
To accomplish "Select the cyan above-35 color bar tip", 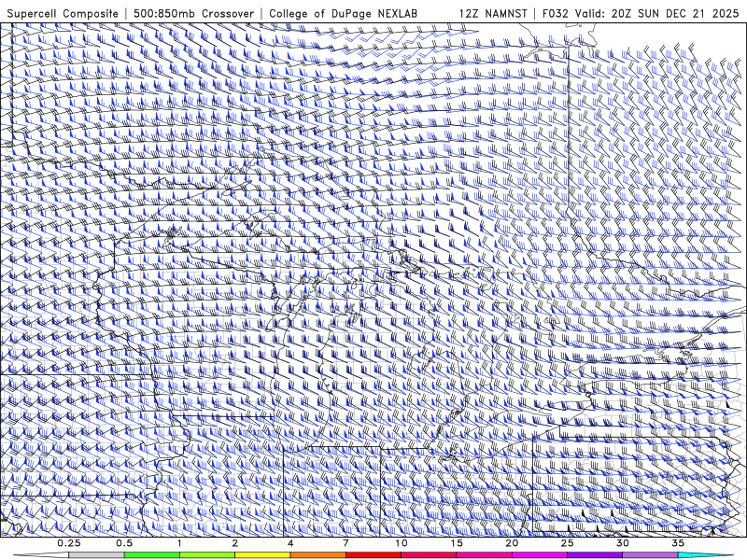I will coord(705,554).
